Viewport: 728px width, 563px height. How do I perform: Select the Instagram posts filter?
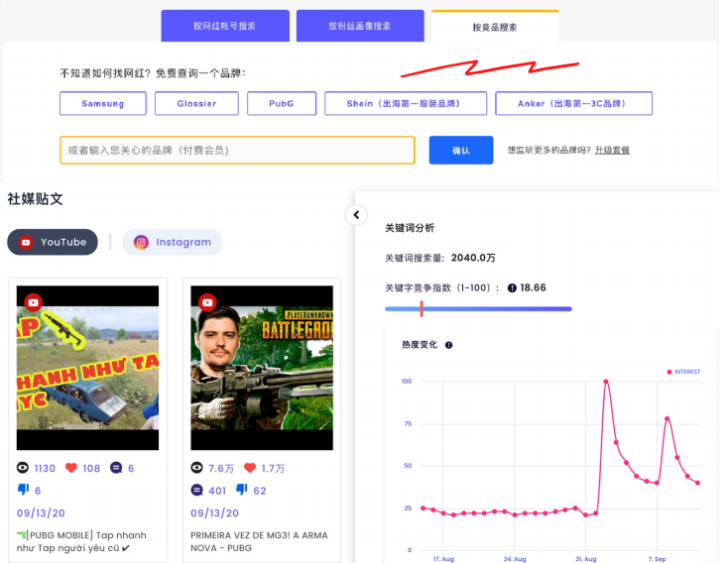(x=173, y=242)
